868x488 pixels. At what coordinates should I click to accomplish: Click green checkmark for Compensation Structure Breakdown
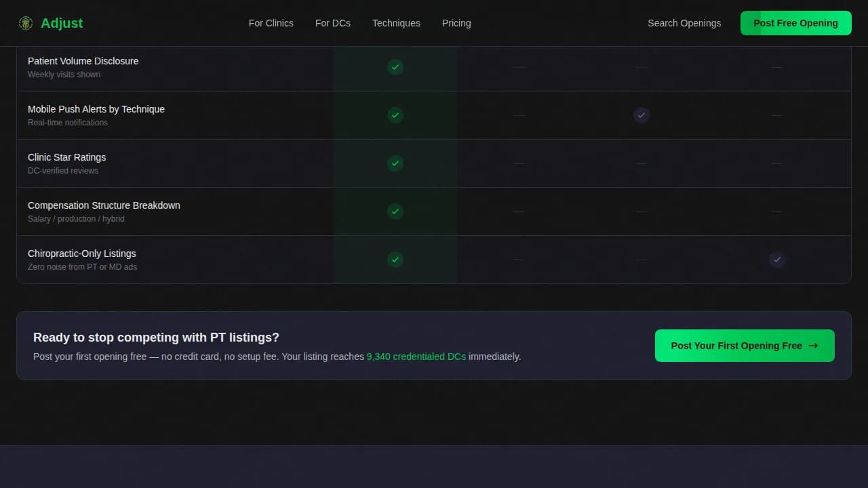pyautogui.click(x=395, y=211)
